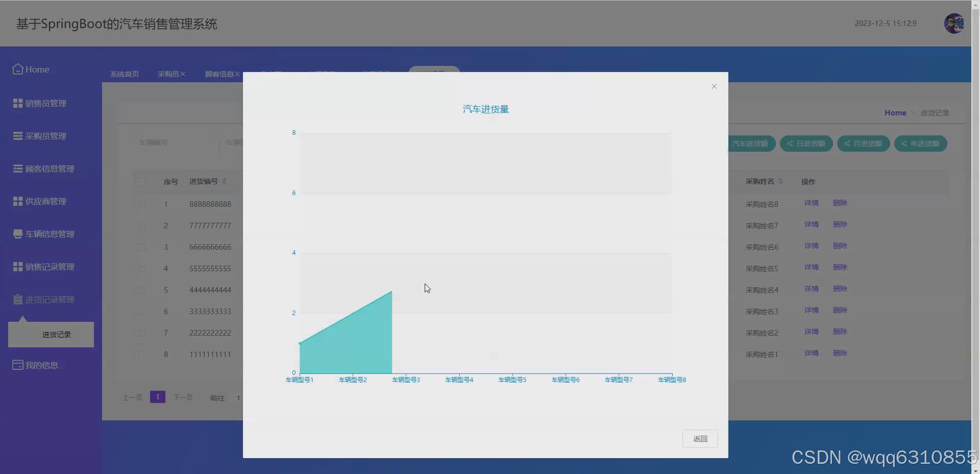Click share icon on 年进货额 button
This screenshot has height=474, width=980.
point(904,144)
